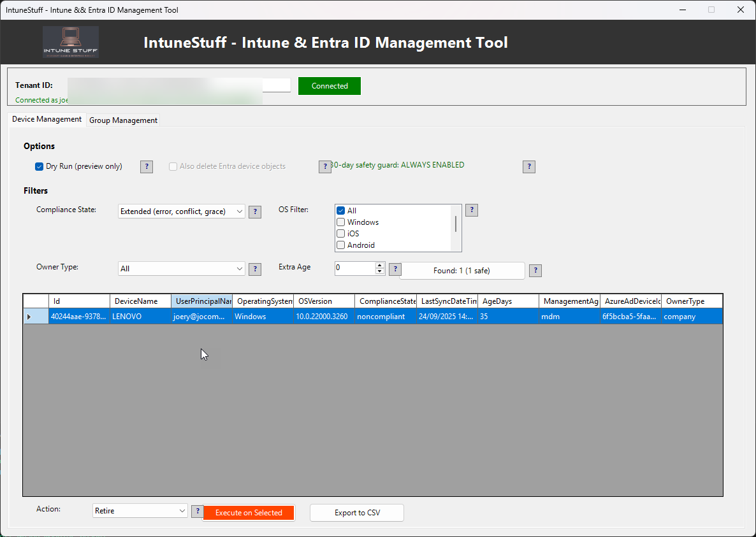
Task: Click the help icon next to Dry Run
Action: pyautogui.click(x=146, y=166)
